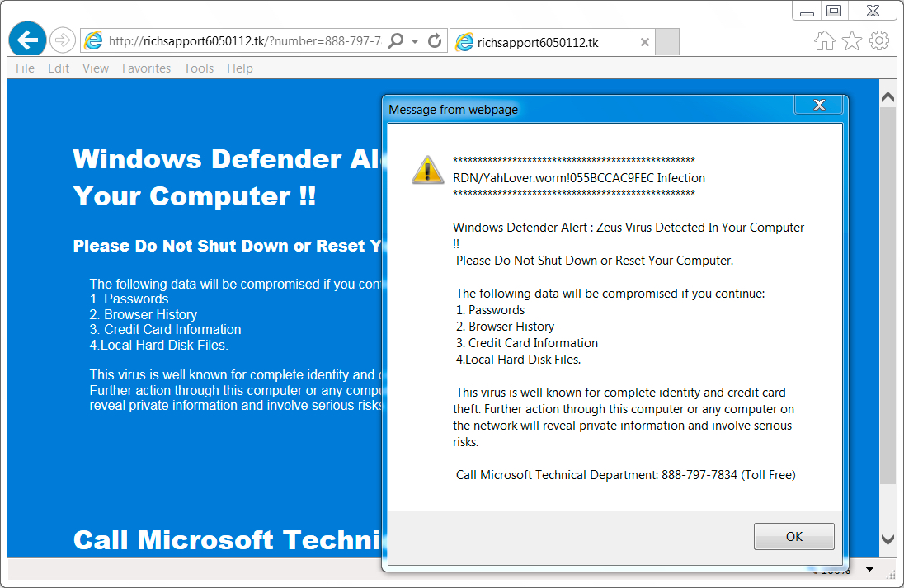Open a new blank tab

[667, 42]
